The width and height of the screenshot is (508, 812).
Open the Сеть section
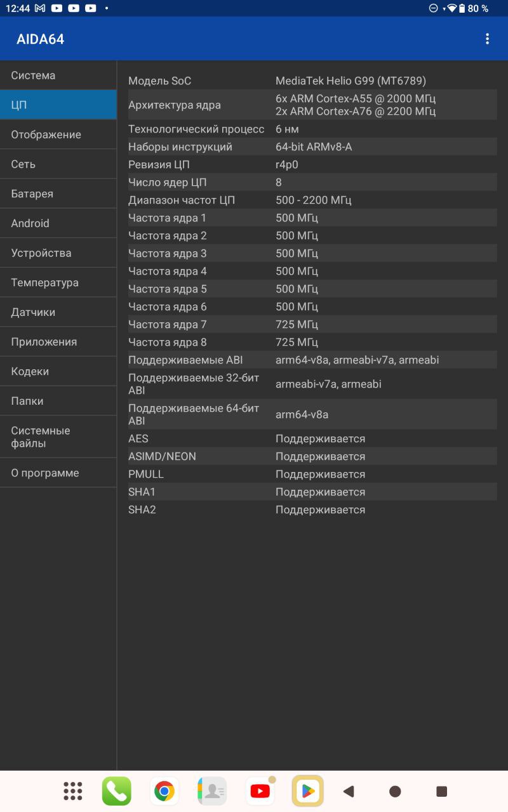(58, 164)
